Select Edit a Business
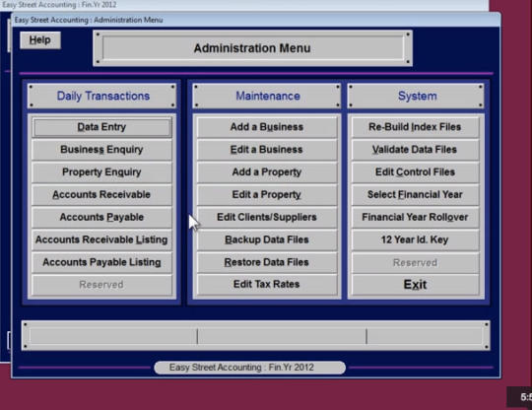 pyautogui.click(x=267, y=150)
